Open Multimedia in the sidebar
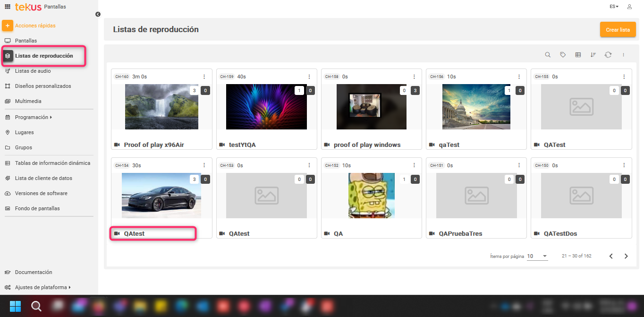The width and height of the screenshot is (644, 317). [28, 101]
